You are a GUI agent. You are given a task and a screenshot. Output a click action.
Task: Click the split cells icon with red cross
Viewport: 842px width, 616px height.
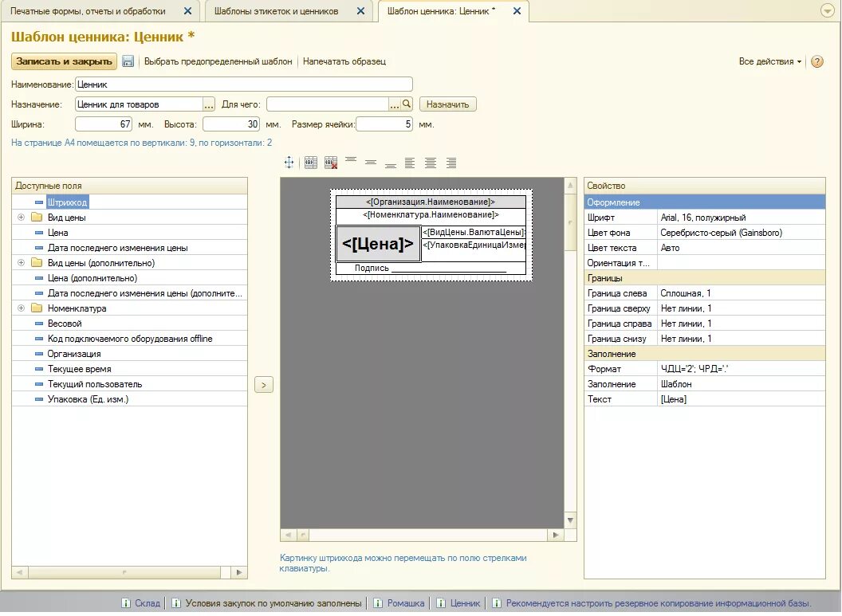tap(331, 163)
